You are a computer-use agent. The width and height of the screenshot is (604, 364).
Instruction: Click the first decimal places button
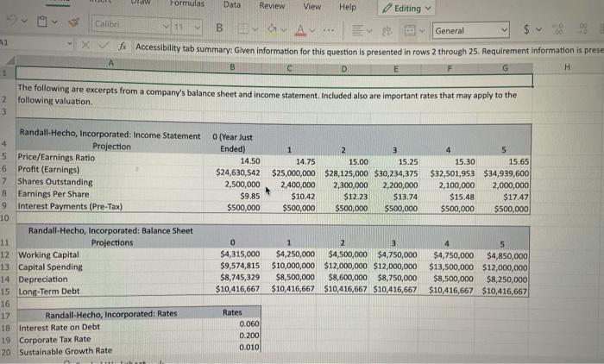[x=557, y=28]
